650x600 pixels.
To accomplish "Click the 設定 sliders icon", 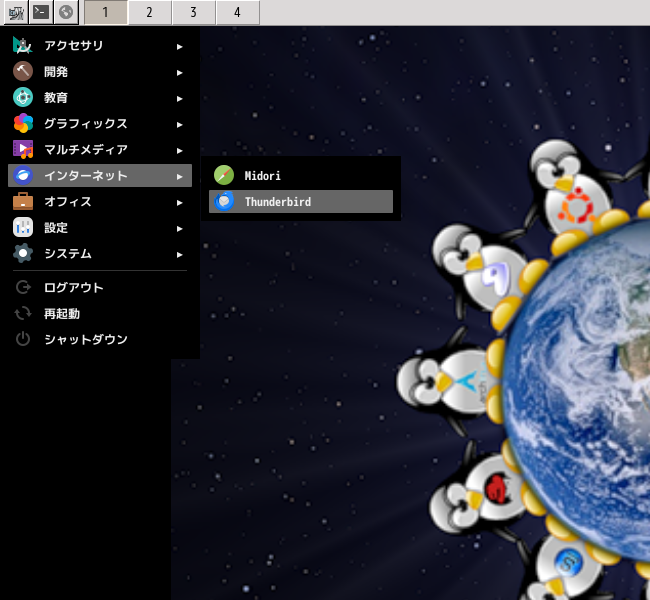I will click(x=23, y=227).
